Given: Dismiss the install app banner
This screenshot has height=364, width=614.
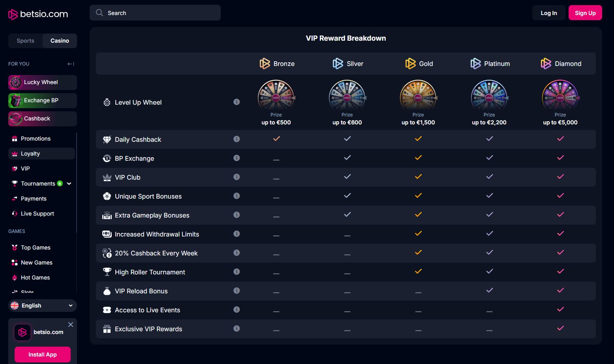Looking at the screenshot, I should (71, 325).
